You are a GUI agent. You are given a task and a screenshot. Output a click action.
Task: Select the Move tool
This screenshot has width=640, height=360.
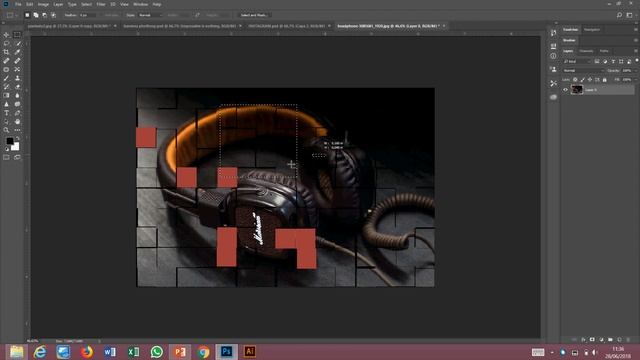click(6, 35)
